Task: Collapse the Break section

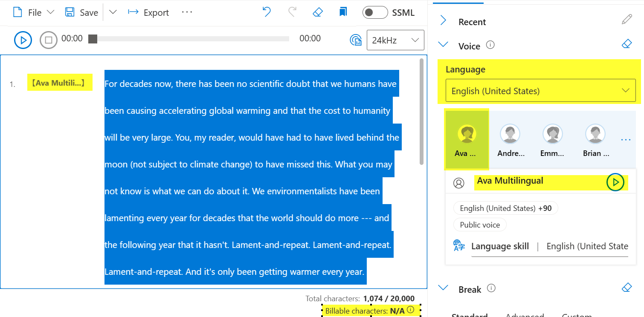Action: [x=444, y=288]
